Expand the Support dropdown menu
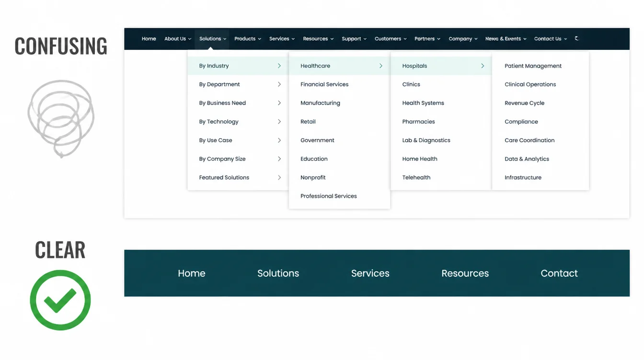Image resolution: width=644 pixels, height=360 pixels. click(x=354, y=39)
